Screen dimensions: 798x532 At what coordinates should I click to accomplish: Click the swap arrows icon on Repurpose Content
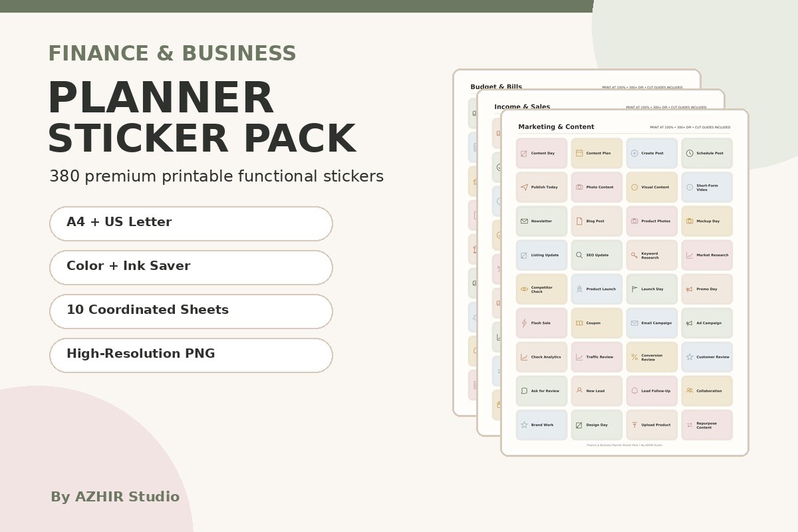[690, 425]
